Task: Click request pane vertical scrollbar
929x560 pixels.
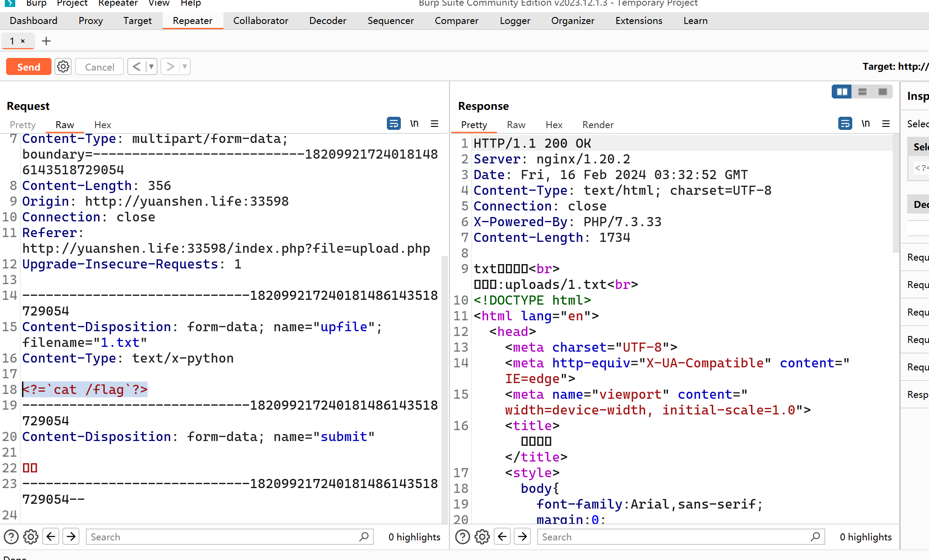Action: pos(445,389)
